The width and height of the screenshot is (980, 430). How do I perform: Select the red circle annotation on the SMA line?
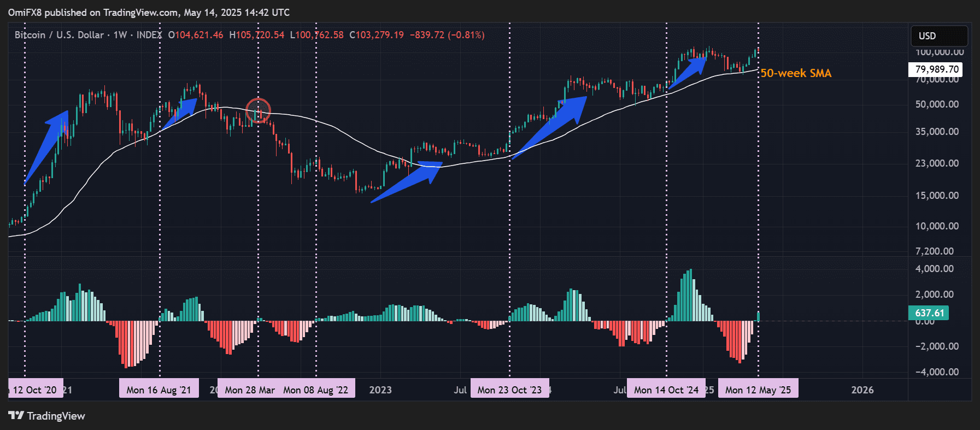pyautogui.click(x=258, y=110)
